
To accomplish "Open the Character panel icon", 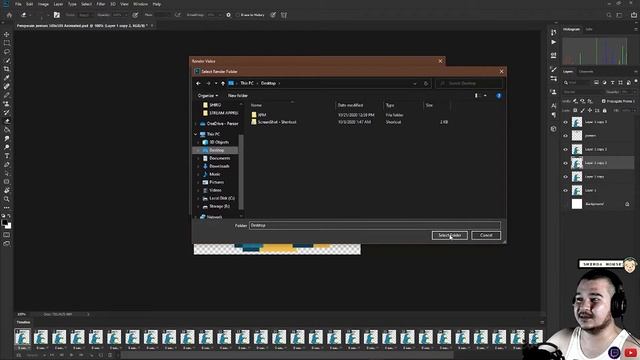I will click(x=553, y=106).
